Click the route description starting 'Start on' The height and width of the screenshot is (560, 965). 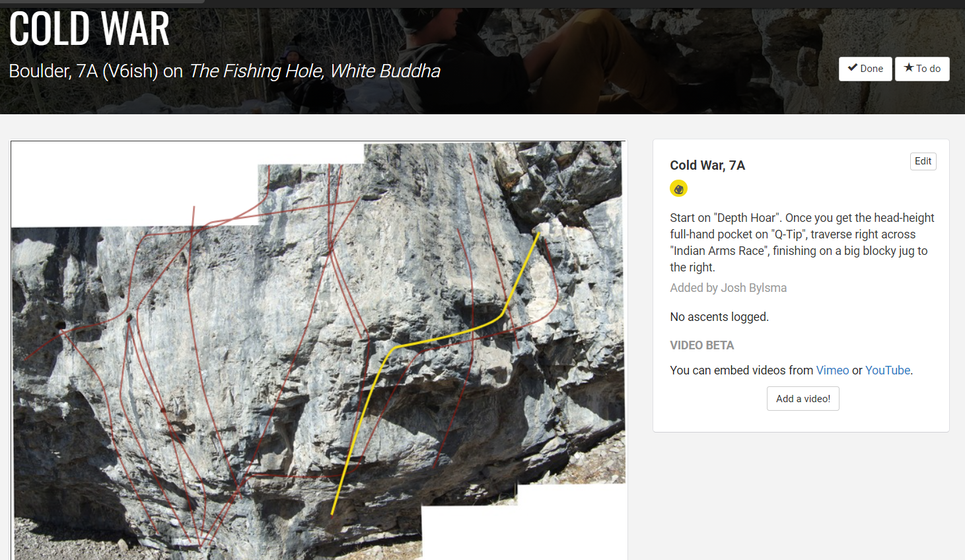(801, 242)
